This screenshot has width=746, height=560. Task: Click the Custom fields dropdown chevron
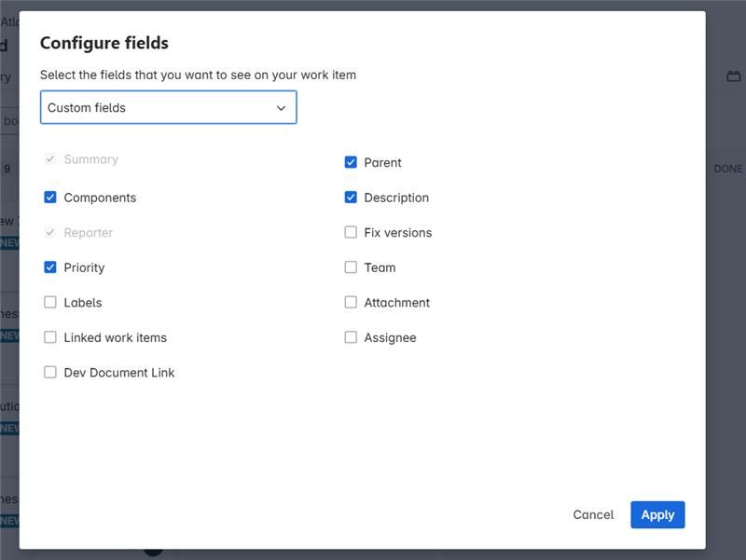pos(281,108)
